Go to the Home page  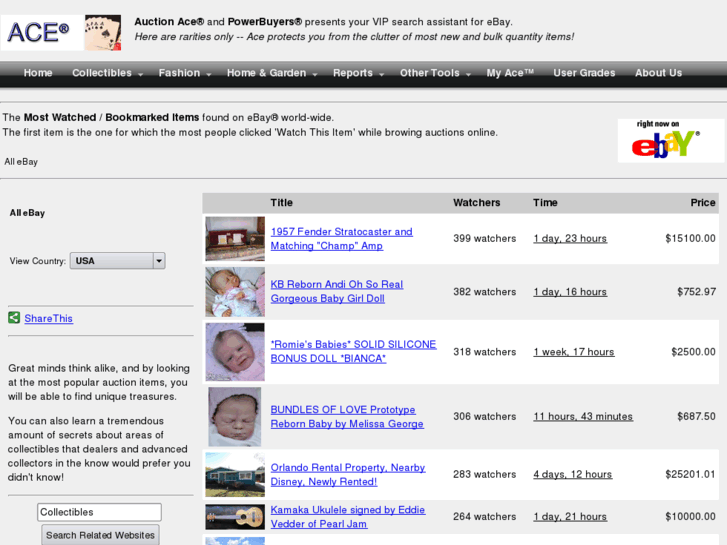click(x=38, y=73)
